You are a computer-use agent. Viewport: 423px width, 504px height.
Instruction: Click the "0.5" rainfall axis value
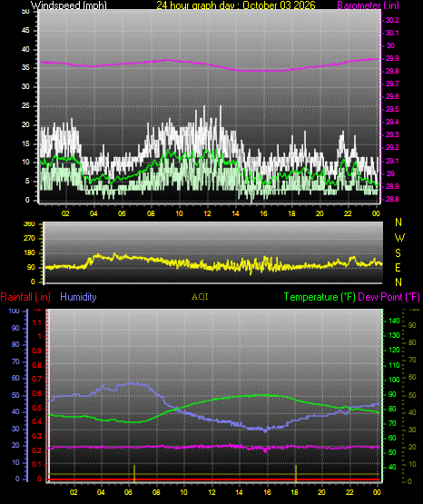(x=37, y=408)
